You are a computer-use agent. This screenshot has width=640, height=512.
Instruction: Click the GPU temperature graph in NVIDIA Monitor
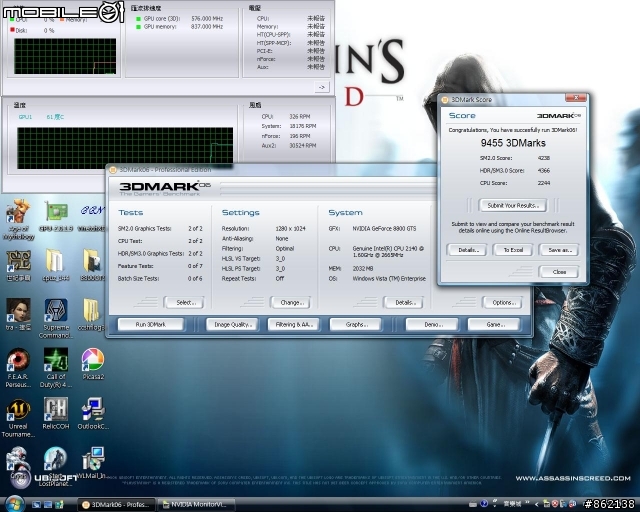pyautogui.click(x=125, y=148)
